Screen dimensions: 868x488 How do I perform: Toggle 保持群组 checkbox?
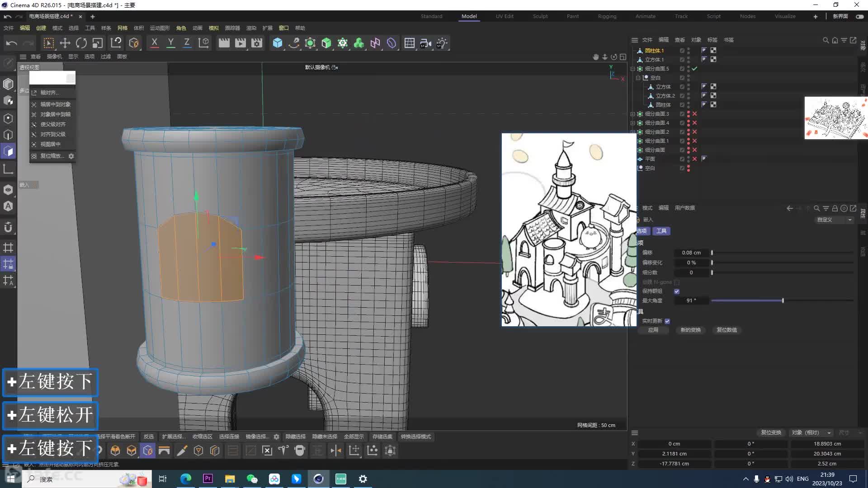[677, 291]
